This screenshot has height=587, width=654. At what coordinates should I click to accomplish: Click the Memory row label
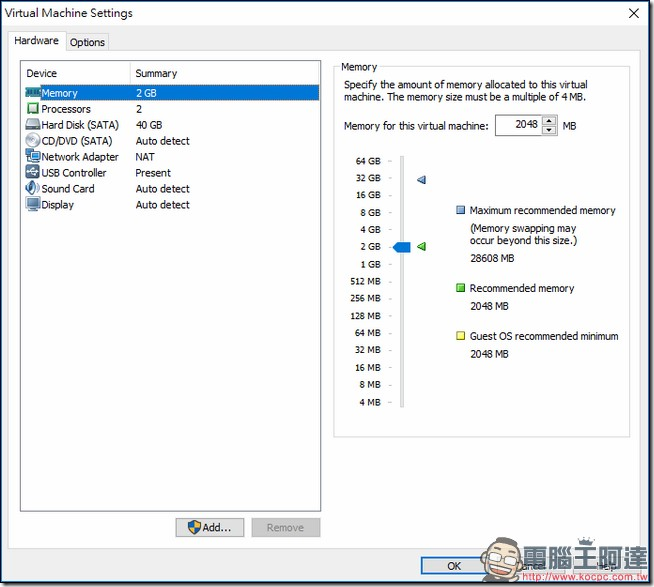[60, 93]
